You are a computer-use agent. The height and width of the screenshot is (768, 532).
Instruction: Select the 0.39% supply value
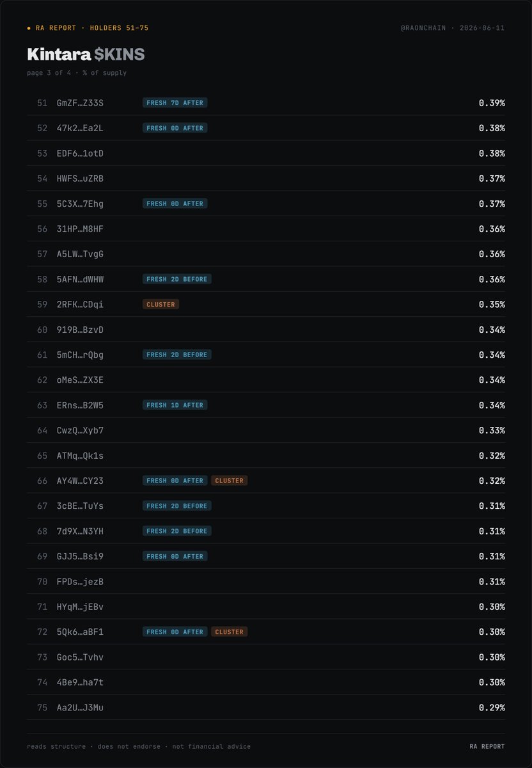tap(492, 102)
